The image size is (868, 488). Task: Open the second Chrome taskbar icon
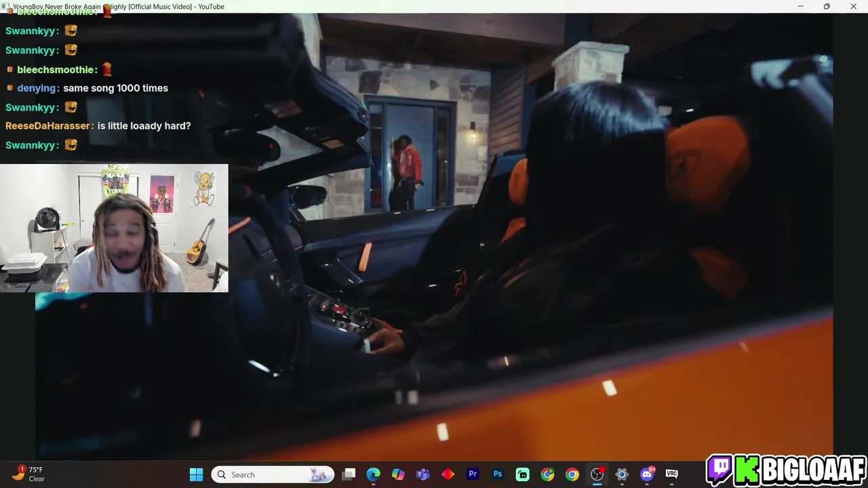(572, 474)
